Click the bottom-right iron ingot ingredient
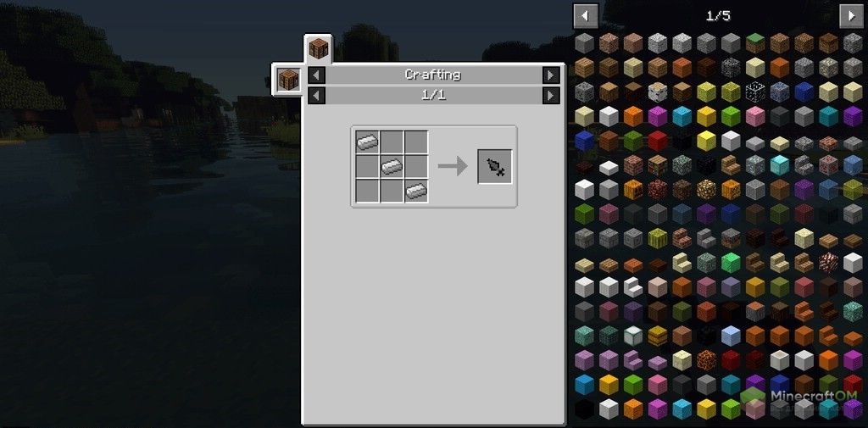 tap(416, 191)
